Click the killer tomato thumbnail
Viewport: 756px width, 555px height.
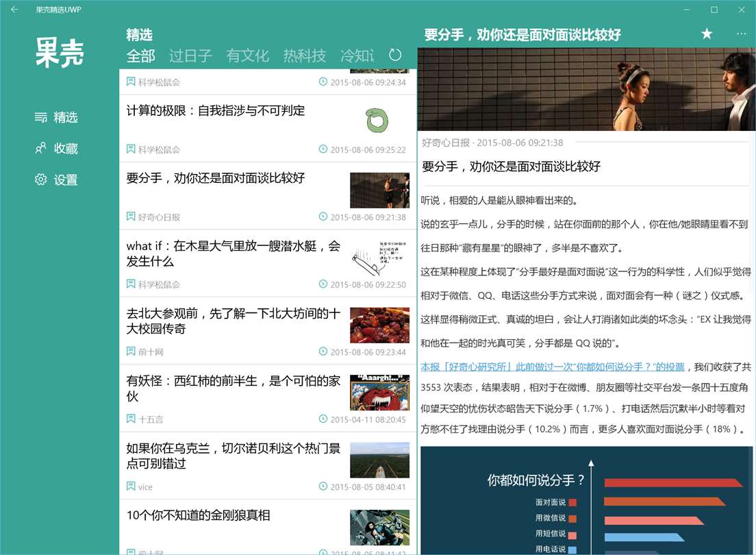(379, 393)
